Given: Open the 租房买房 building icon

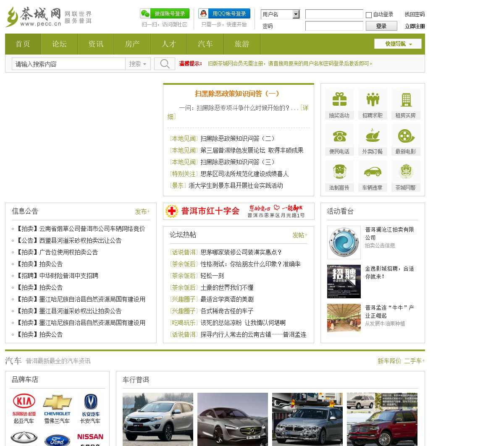Looking at the screenshot, I should 406,99.
